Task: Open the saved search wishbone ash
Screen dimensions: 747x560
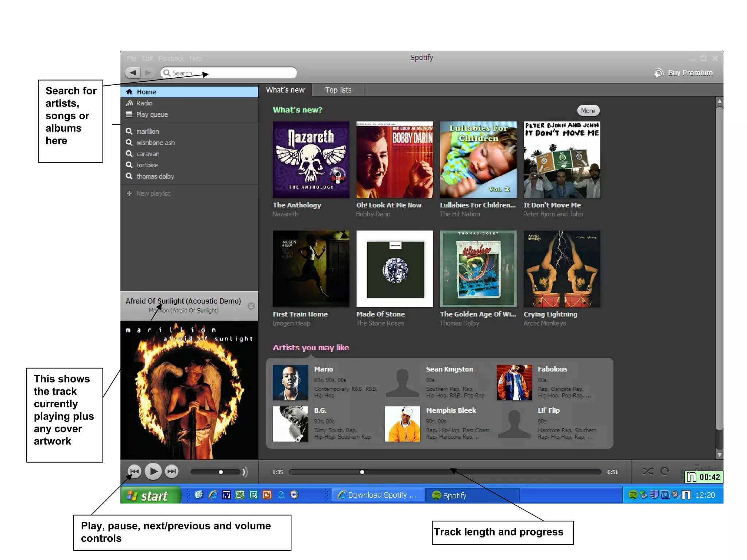Action: pos(189,143)
